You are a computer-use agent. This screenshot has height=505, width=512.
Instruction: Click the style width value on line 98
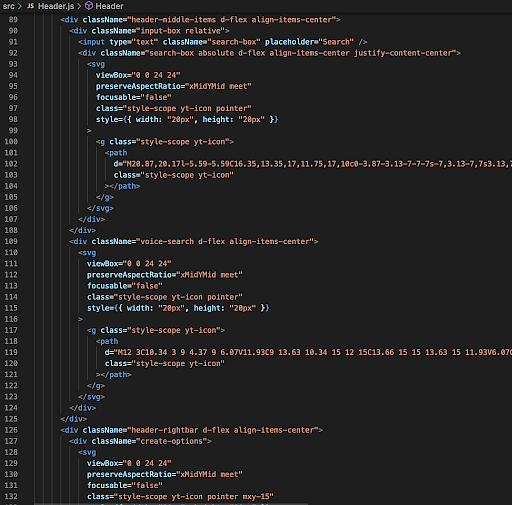pos(180,120)
